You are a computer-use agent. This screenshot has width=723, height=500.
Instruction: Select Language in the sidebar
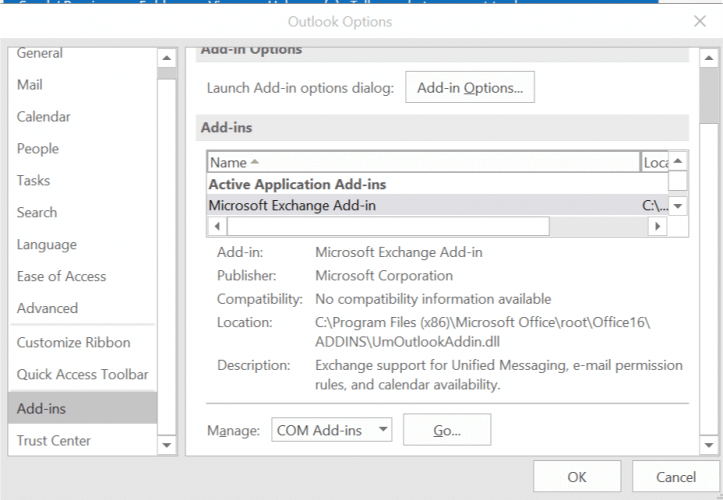coord(82,244)
